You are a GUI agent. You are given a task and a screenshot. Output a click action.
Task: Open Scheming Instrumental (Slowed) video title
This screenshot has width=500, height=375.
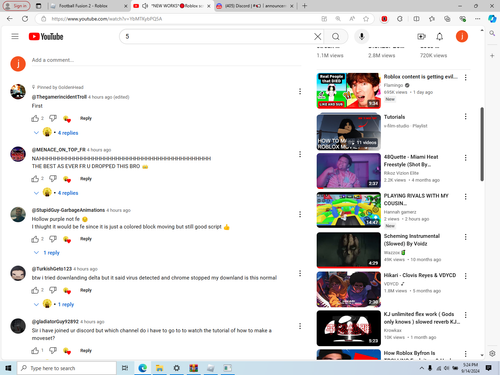412,240
